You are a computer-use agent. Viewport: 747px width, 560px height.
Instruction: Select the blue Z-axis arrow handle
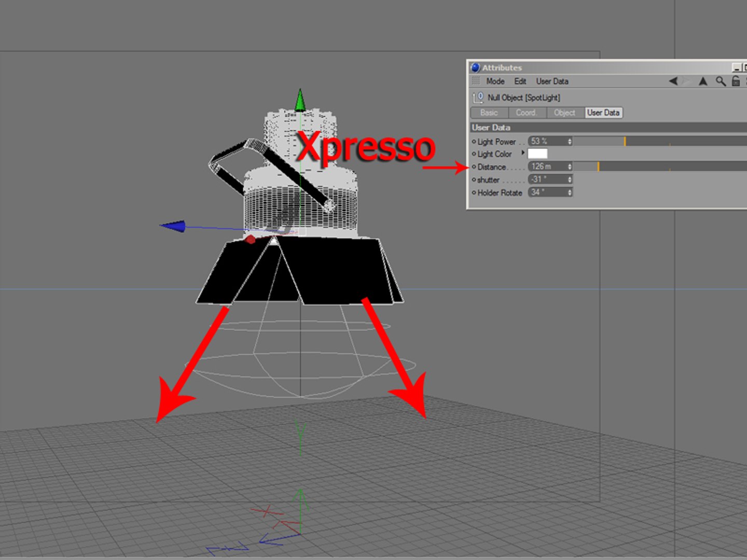pos(173,226)
